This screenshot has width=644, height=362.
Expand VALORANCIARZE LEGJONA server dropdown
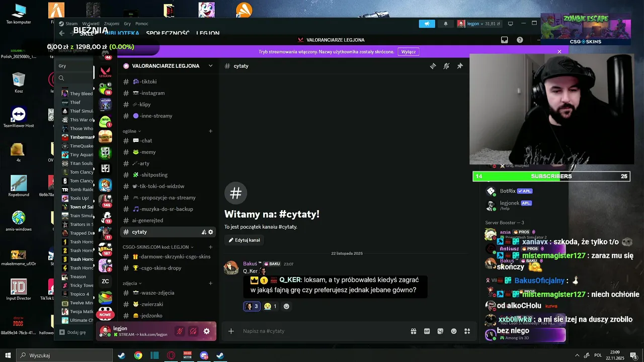coord(211,66)
